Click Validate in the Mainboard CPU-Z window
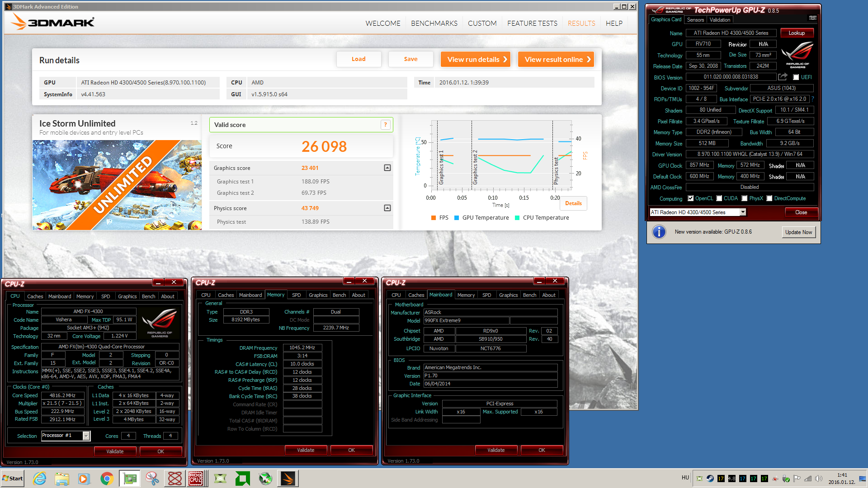 (496, 450)
